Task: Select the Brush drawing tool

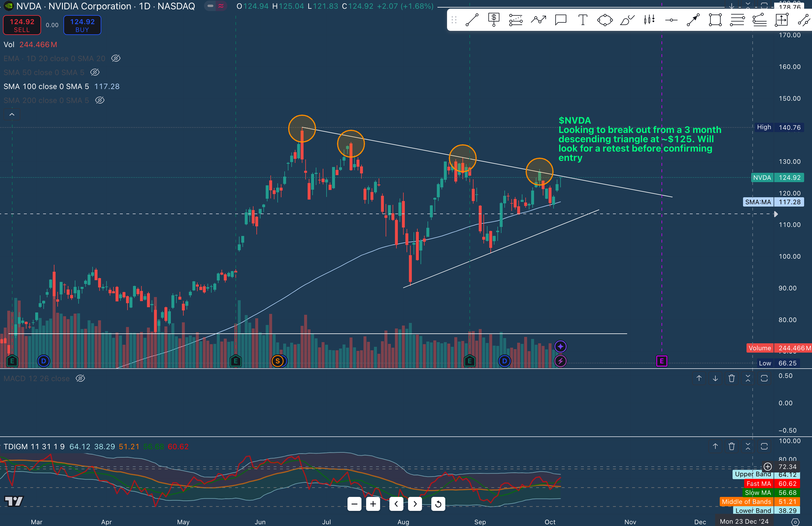Action: pyautogui.click(x=627, y=20)
